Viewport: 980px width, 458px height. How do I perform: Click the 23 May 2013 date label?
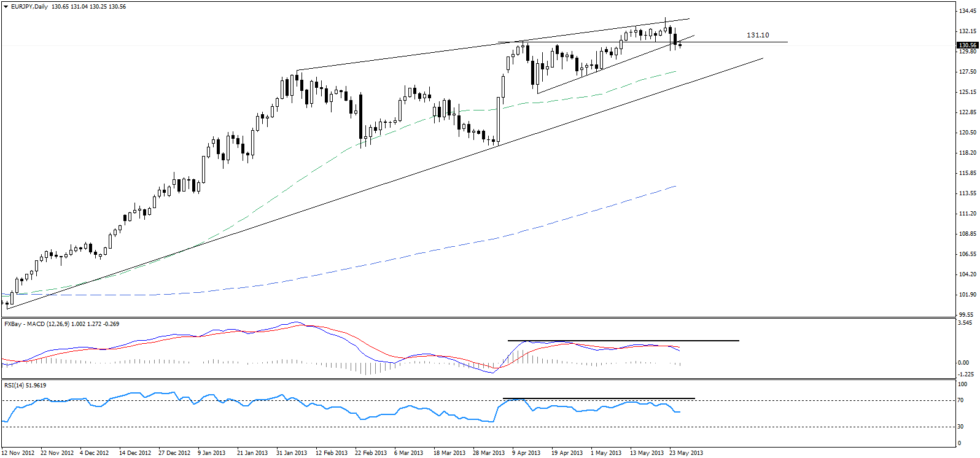pyautogui.click(x=686, y=453)
